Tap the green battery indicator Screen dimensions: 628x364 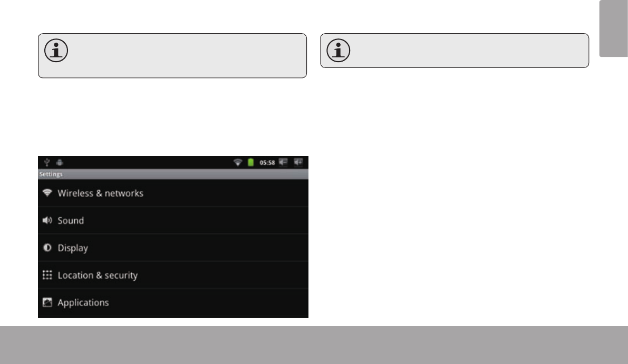coord(250,162)
